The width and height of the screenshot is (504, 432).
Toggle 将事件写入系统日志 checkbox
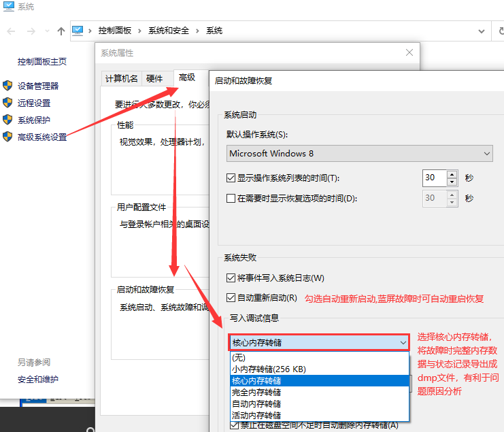[x=231, y=278]
